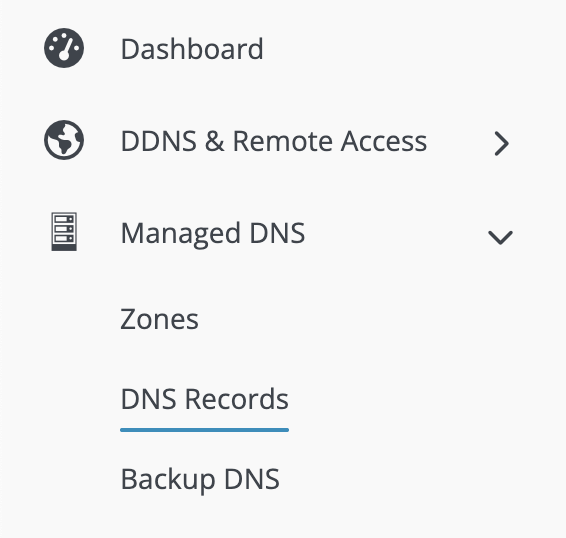Select the earth globe sidebar icon

point(64,140)
